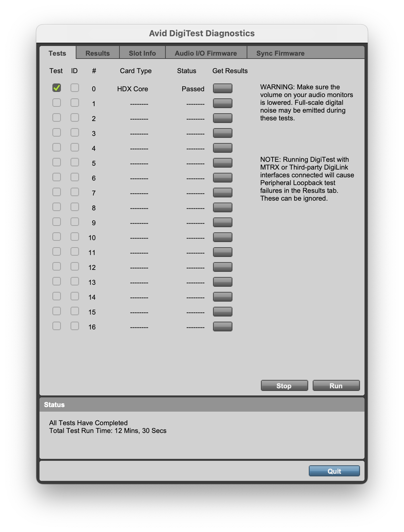
Task: Click the Get Results column header
Action: 230,71
